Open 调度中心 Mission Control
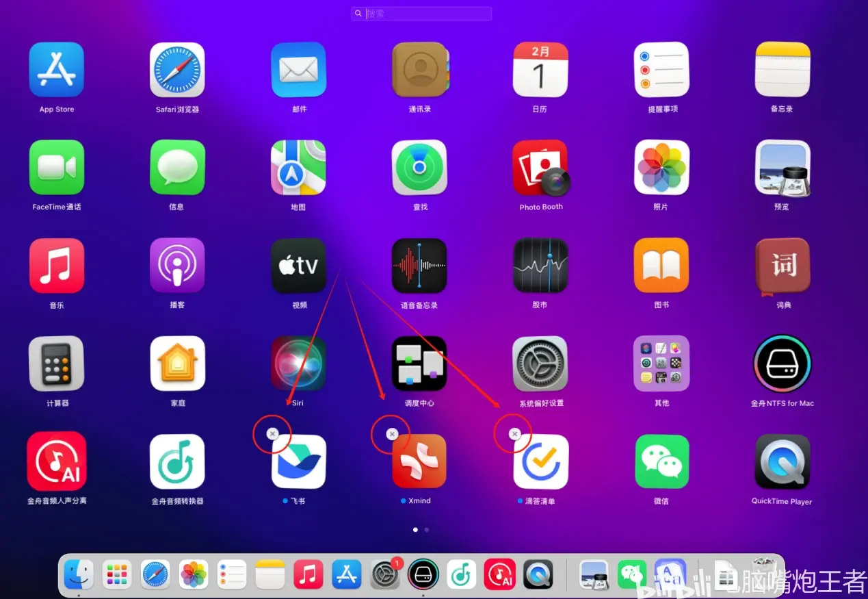 click(x=419, y=364)
